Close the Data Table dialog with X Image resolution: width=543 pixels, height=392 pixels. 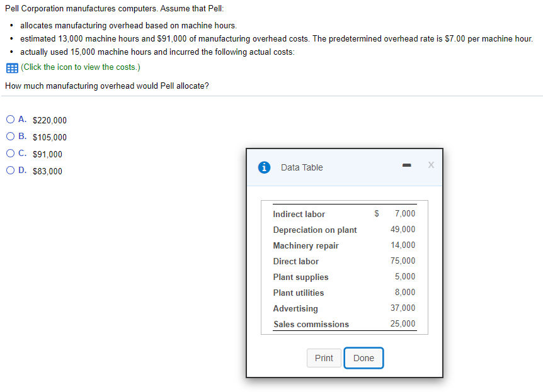tap(431, 165)
